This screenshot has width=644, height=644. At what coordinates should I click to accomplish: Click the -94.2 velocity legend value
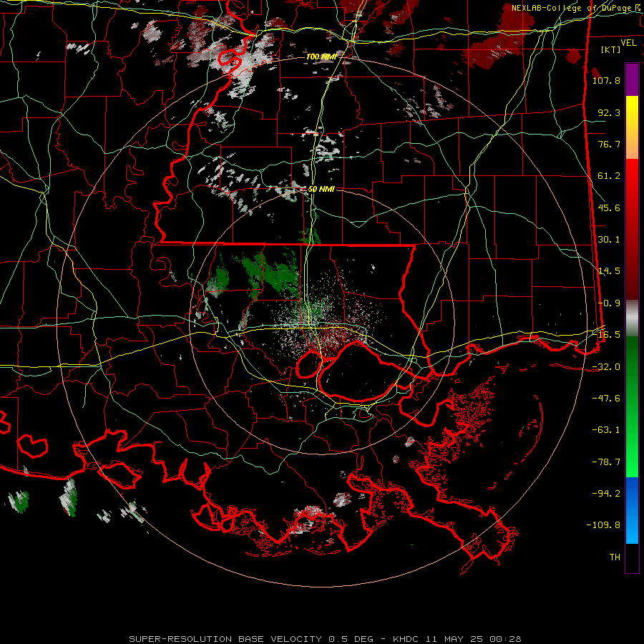[606, 494]
